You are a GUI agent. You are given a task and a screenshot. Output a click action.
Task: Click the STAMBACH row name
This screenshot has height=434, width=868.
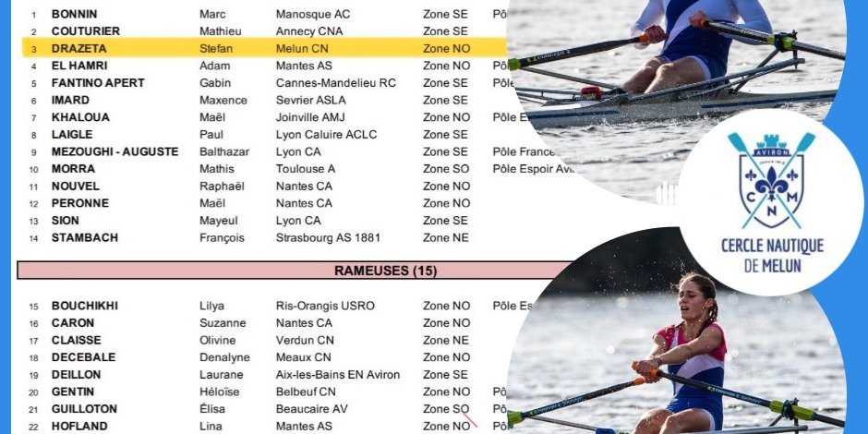click(85, 237)
